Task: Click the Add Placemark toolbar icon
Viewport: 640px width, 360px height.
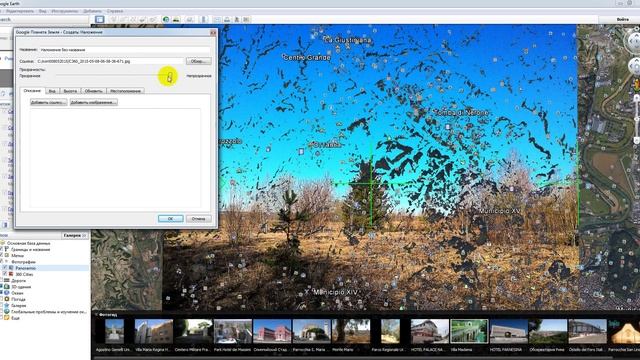Action: [x=114, y=19]
